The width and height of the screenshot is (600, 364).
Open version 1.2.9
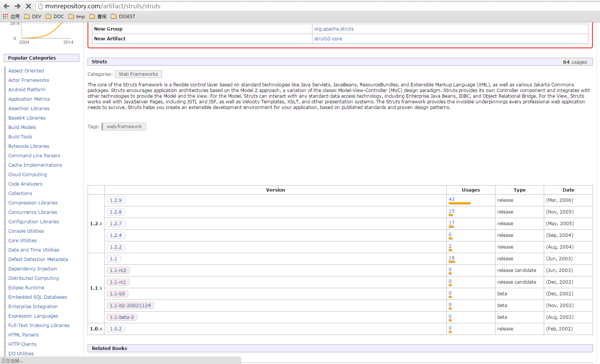coord(116,200)
